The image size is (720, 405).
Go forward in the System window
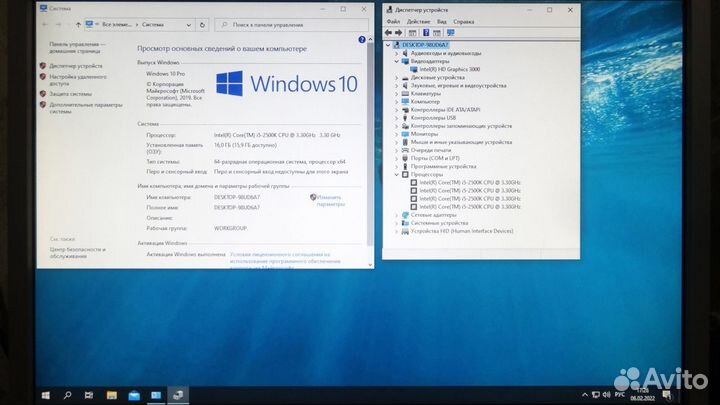(x=58, y=24)
